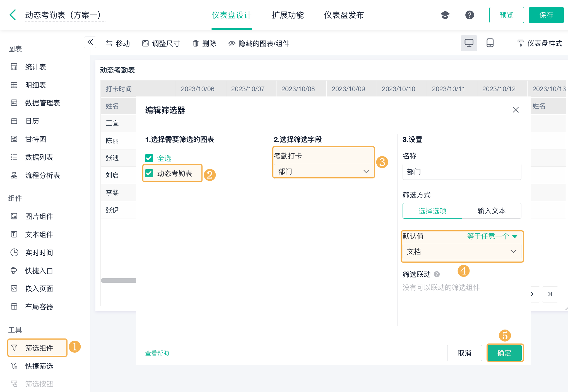
Task: Click the 确定 confirm button
Action: [504, 353]
